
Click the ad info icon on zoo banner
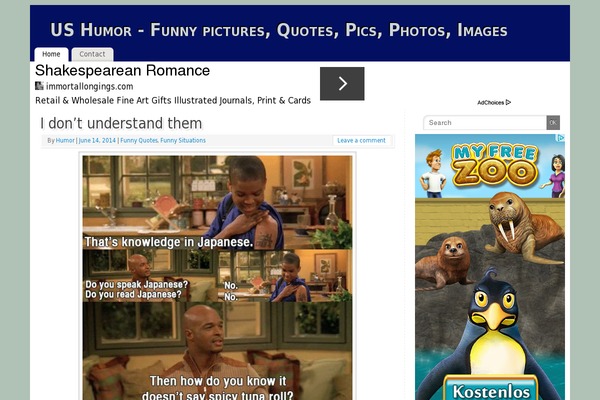click(561, 138)
